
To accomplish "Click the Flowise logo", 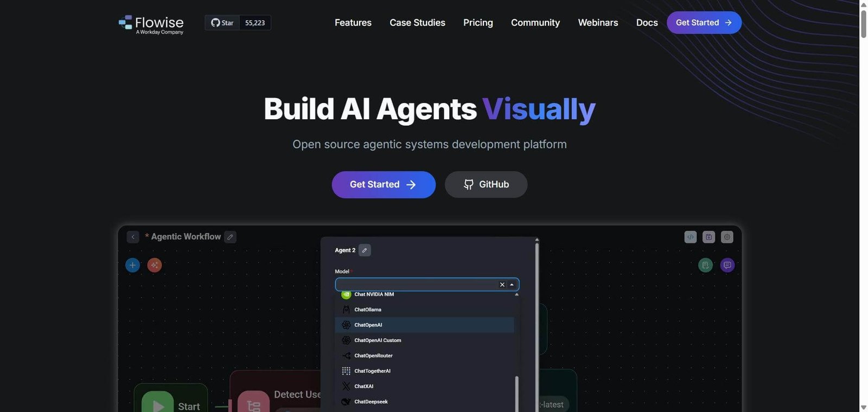I will (151, 24).
